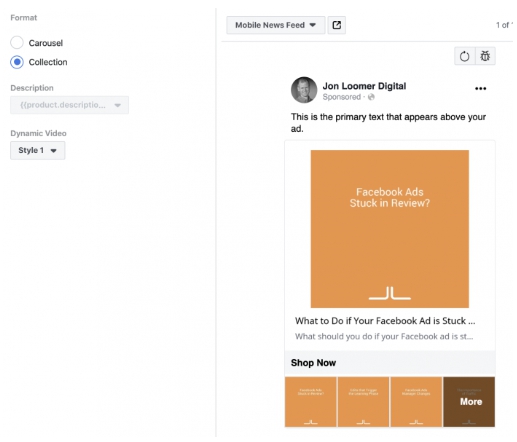Open the three-dot menu on ad
The width and height of the screenshot is (517, 442).
480,88
